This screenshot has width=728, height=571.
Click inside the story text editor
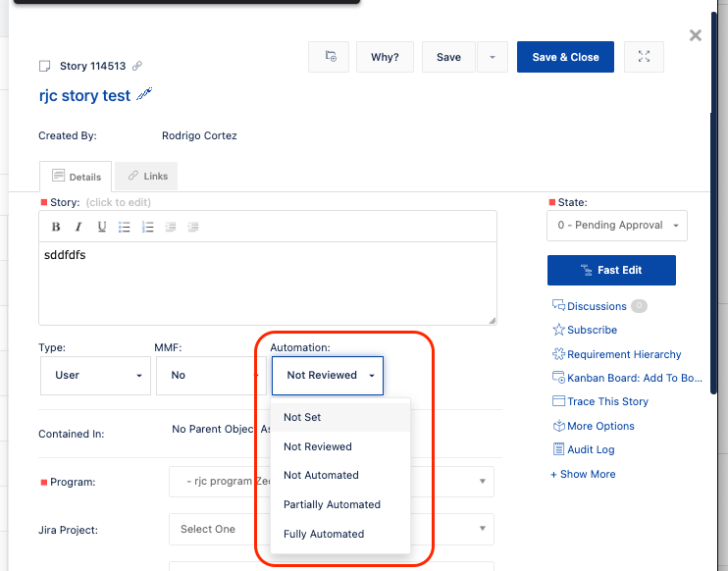(268, 284)
